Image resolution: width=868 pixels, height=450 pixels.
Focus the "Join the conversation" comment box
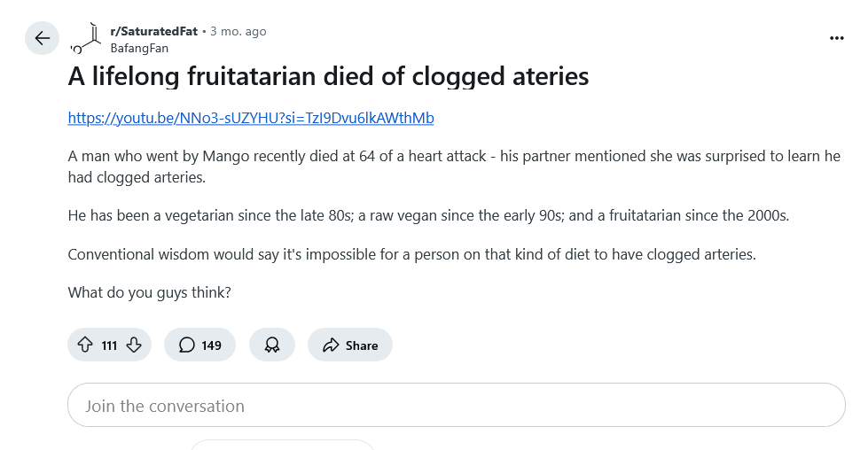click(456, 405)
